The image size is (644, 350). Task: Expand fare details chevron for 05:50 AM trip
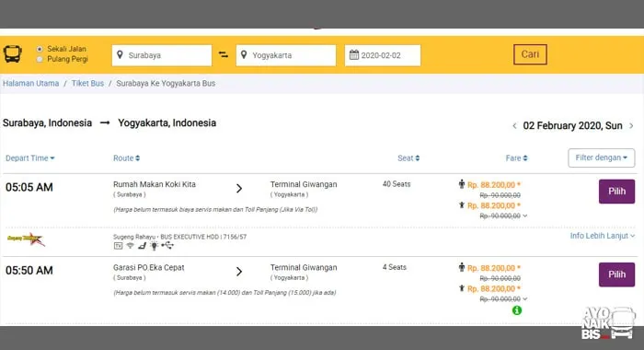point(525,299)
